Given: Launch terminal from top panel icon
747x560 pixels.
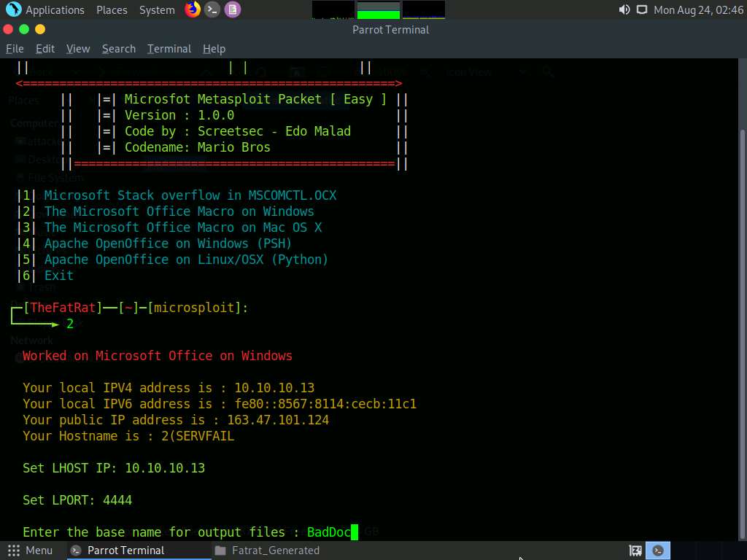Looking at the screenshot, I should (212, 9).
